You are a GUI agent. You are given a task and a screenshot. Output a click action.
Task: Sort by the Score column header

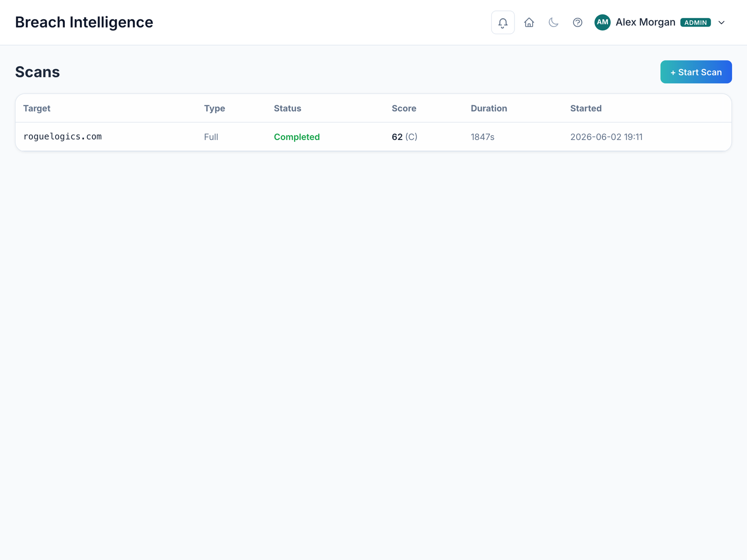[404, 108]
